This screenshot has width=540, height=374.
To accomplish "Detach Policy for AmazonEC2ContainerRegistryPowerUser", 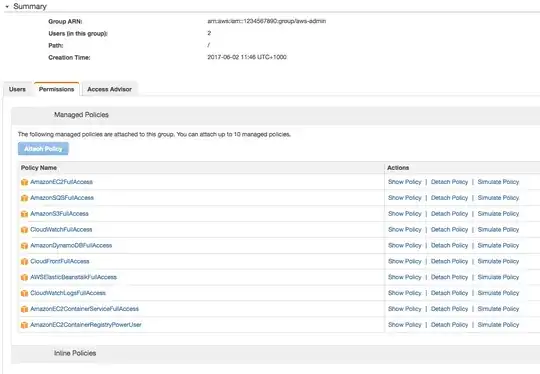I will [449, 324].
